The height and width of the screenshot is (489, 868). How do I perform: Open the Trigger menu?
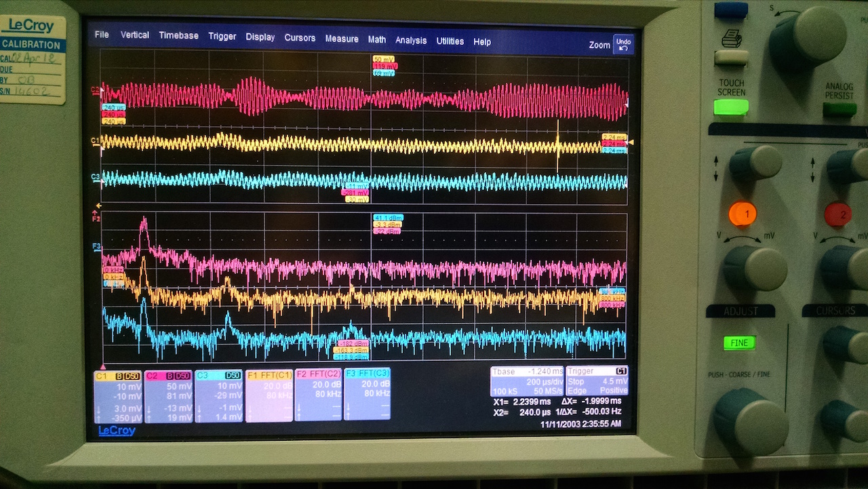222,37
